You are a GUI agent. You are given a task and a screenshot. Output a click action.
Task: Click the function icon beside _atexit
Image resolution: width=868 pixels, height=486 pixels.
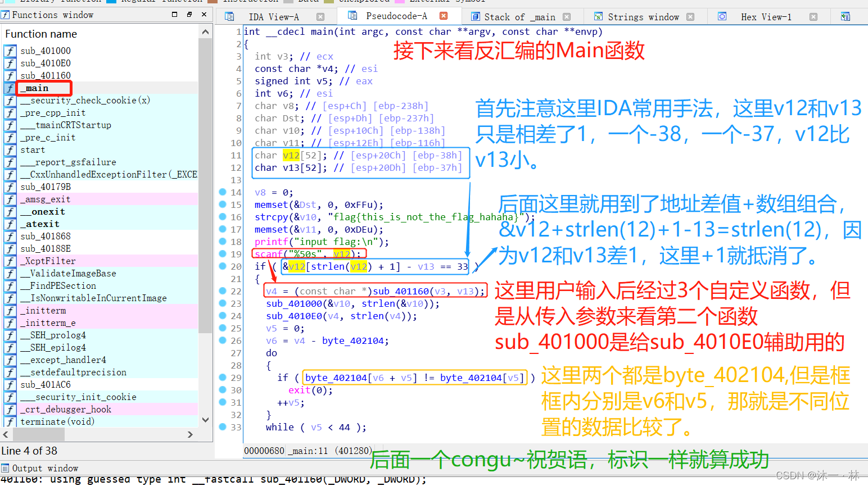[x=10, y=224]
